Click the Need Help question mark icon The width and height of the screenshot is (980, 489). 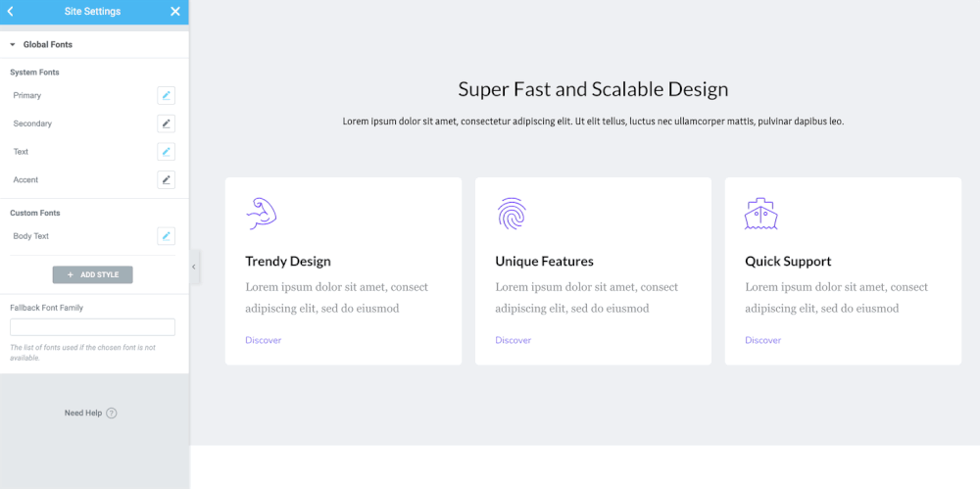(x=112, y=414)
